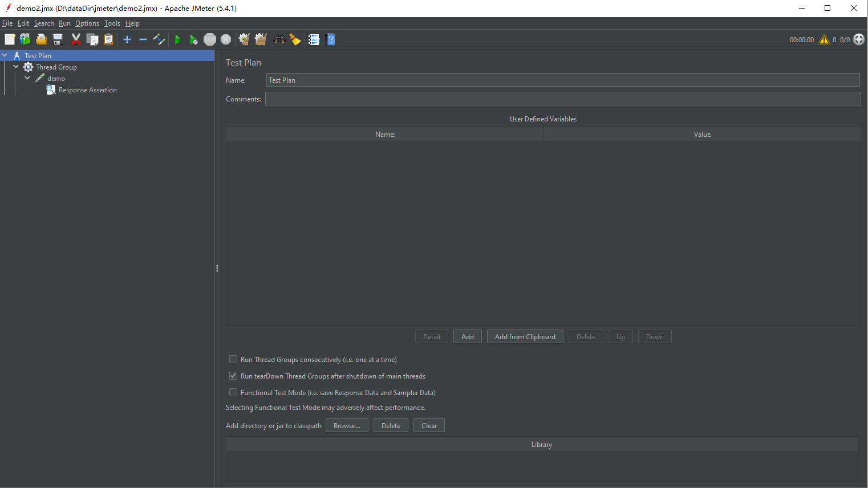Image resolution: width=868 pixels, height=488 pixels.
Task: Enable Run Thread Groups consecutively checkbox
Action: [x=233, y=359]
